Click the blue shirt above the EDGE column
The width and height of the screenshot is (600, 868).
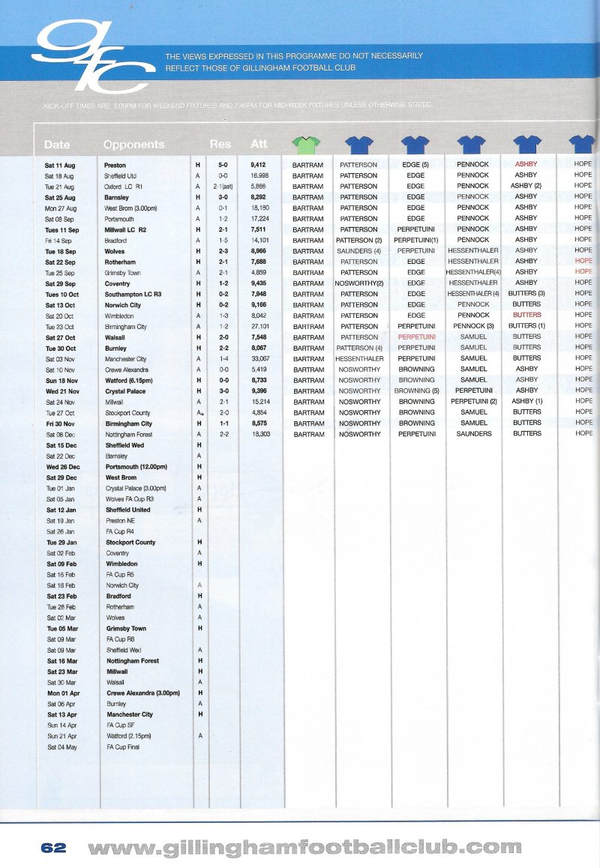[415, 145]
